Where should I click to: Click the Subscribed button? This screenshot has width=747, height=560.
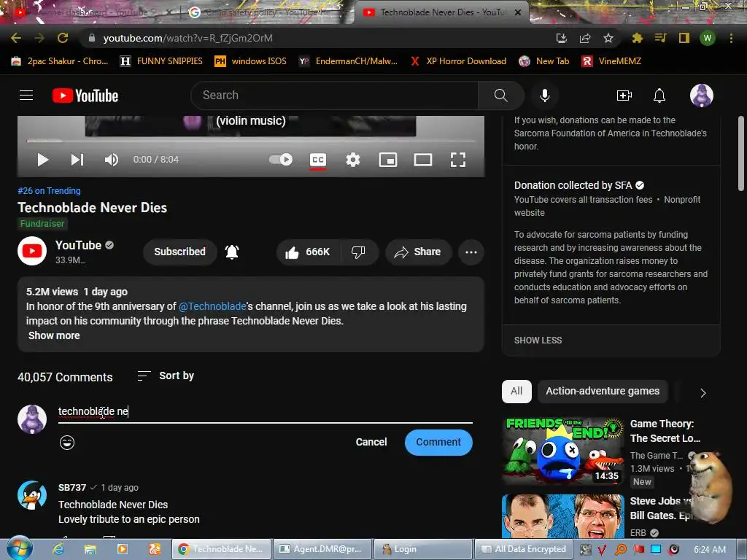click(x=179, y=252)
